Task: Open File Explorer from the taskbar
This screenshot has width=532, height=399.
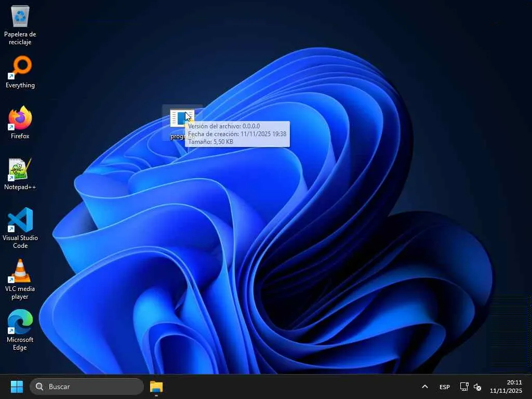Action: [156, 387]
